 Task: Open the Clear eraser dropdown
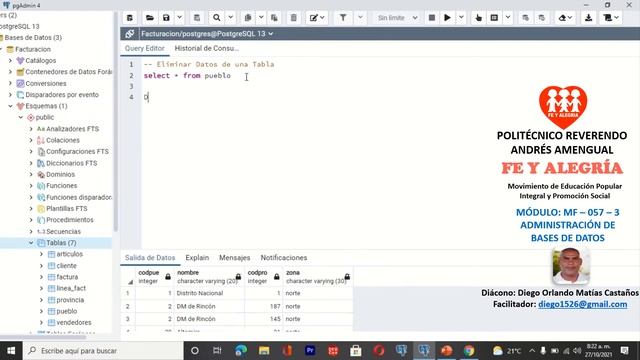coord(565,18)
